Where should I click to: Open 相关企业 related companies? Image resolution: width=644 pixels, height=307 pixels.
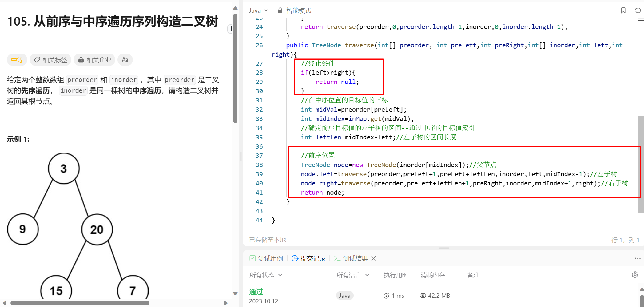click(94, 60)
